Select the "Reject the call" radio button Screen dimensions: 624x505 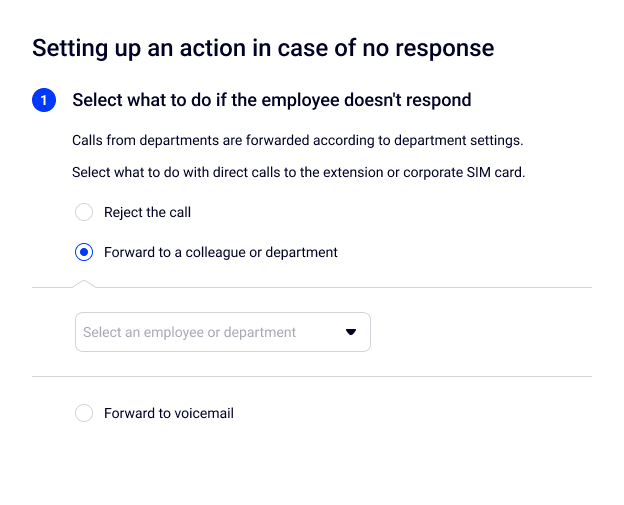pos(84,212)
